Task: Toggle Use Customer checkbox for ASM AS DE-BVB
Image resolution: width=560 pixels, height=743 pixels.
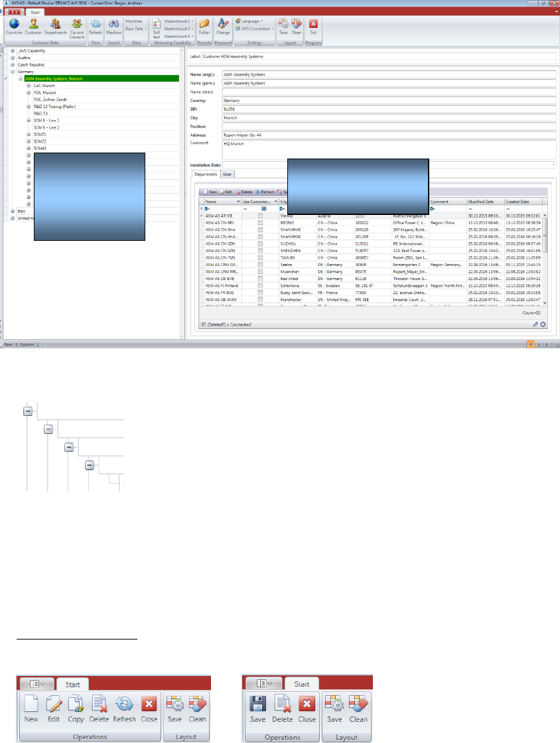Action: point(260,279)
